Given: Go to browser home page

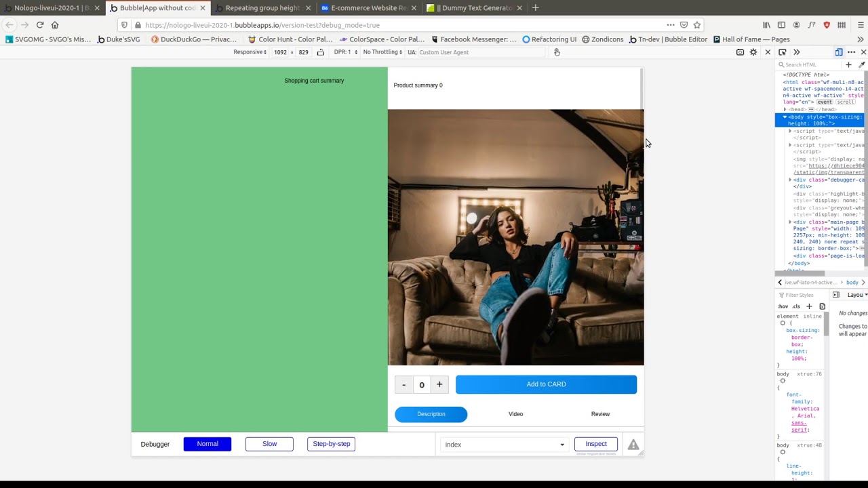Looking at the screenshot, I should click(55, 25).
